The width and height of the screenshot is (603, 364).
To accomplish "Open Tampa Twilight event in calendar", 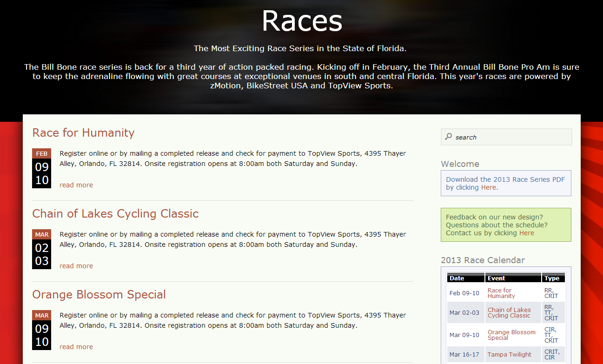I will [509, 354].
